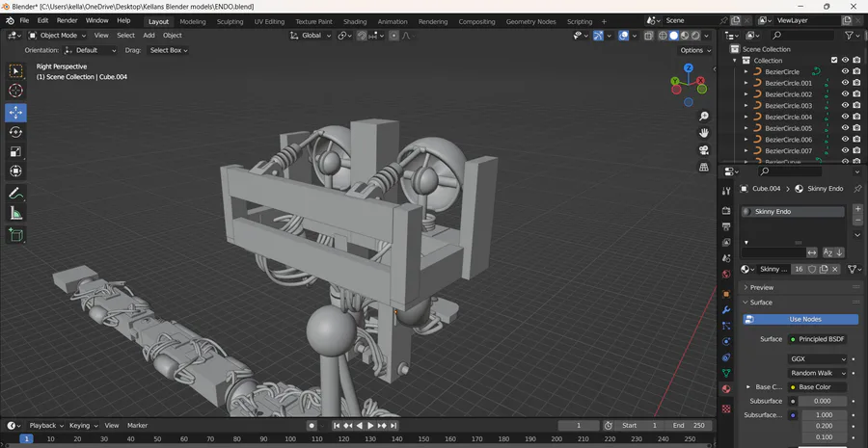Open the Global transform orientation dropdown

[311, 36]
